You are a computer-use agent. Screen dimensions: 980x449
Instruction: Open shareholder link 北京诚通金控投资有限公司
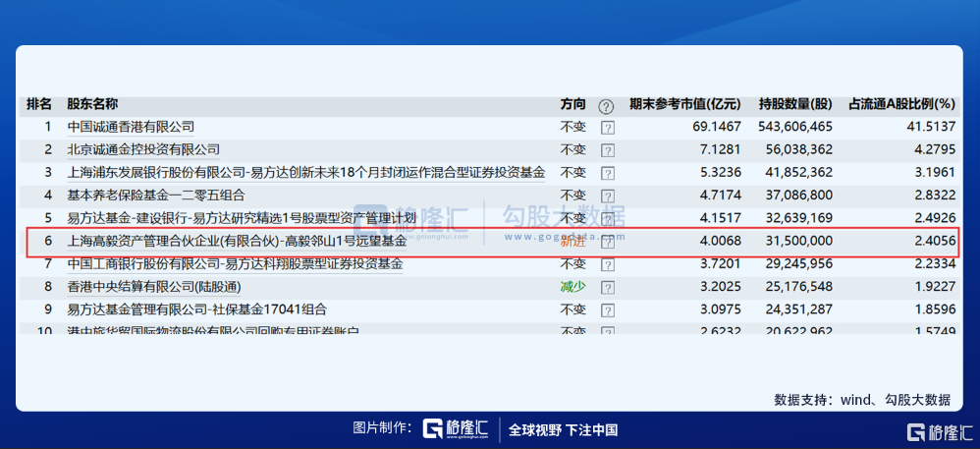click(x=143, y=149)
